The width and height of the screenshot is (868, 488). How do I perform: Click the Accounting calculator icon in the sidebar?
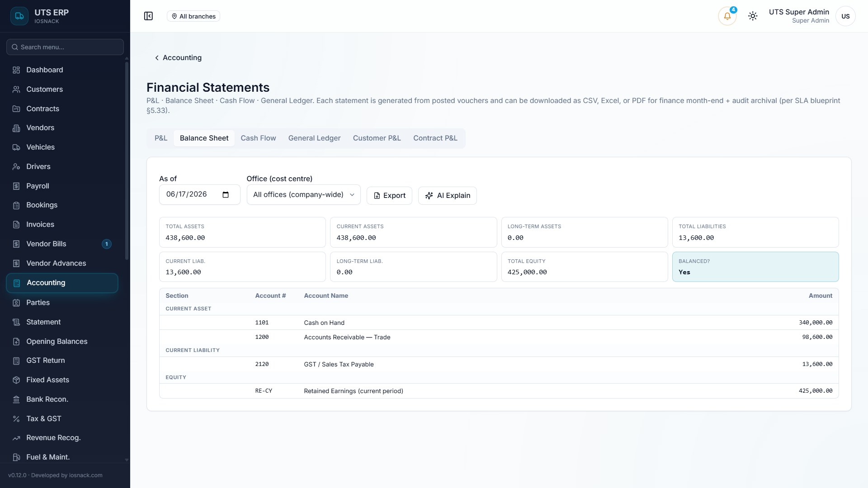click(17, 283)
